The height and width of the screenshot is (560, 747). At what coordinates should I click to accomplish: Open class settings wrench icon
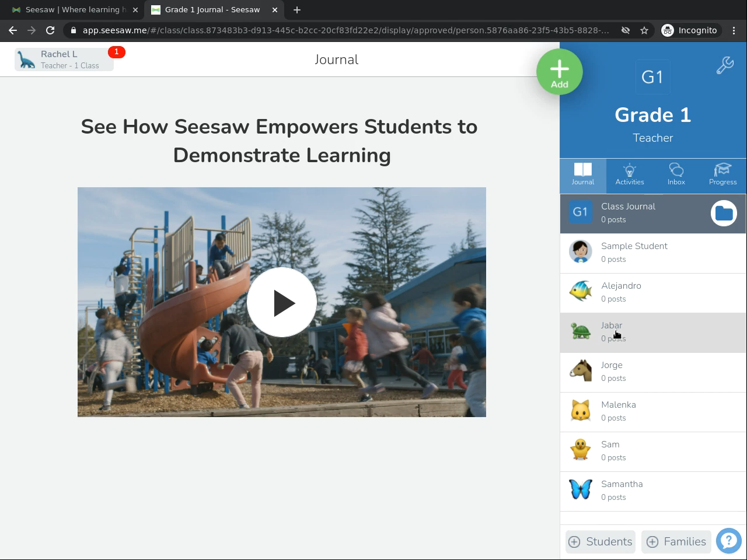(x=725, y=65)
